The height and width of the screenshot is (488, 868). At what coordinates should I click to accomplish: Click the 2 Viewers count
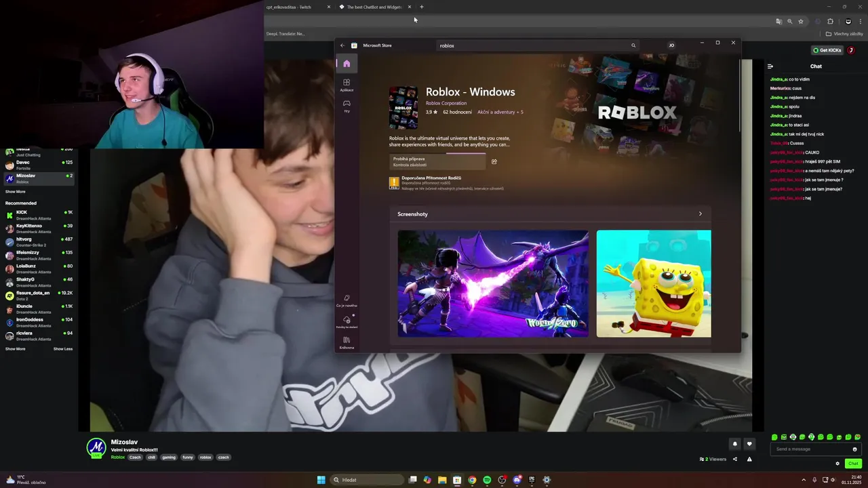713,459
